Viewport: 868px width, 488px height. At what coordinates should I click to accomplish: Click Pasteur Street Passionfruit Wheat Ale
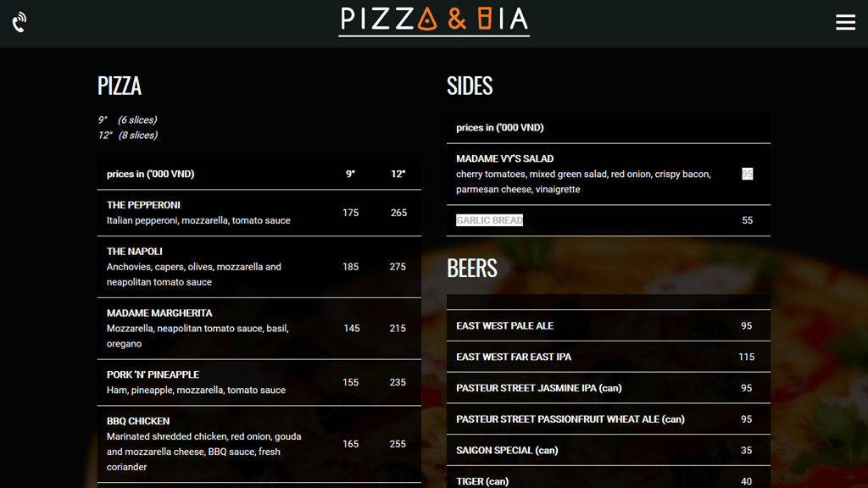pos(570,419)
